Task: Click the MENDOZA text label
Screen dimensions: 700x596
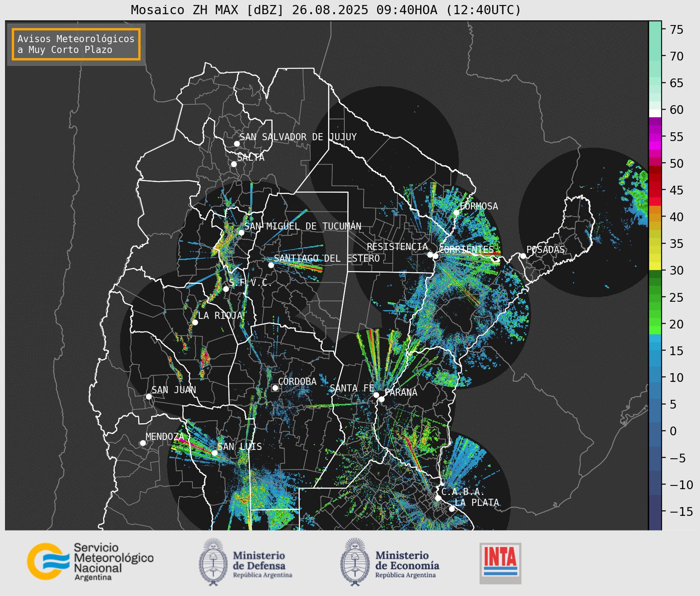Action: coord(165,437)
